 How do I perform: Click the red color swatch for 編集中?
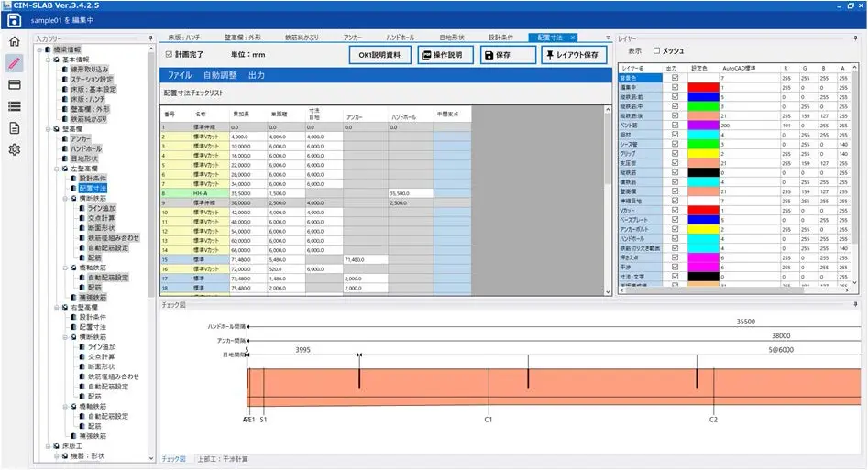703,87
